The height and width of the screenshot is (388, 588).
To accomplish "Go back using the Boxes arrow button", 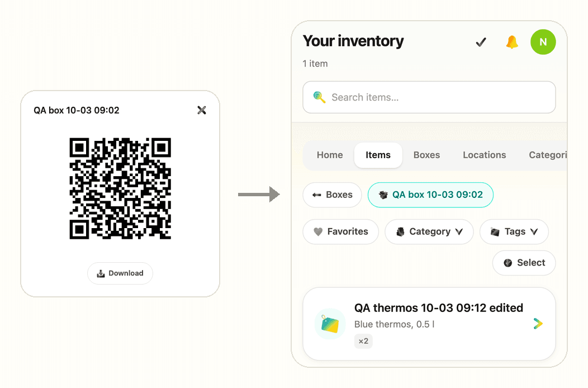I will 332,195.
